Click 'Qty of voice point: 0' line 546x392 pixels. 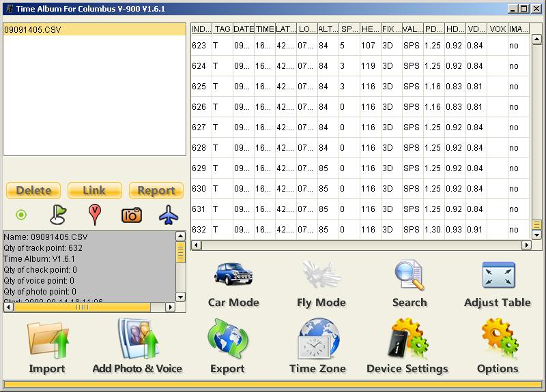pyautogui.click(x=39, y=281)
